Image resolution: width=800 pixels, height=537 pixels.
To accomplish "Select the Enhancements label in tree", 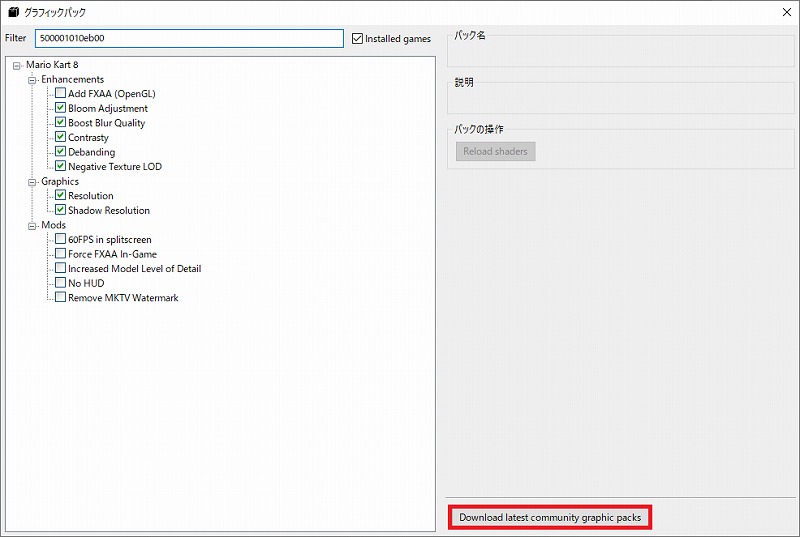I will coord(72,80).
